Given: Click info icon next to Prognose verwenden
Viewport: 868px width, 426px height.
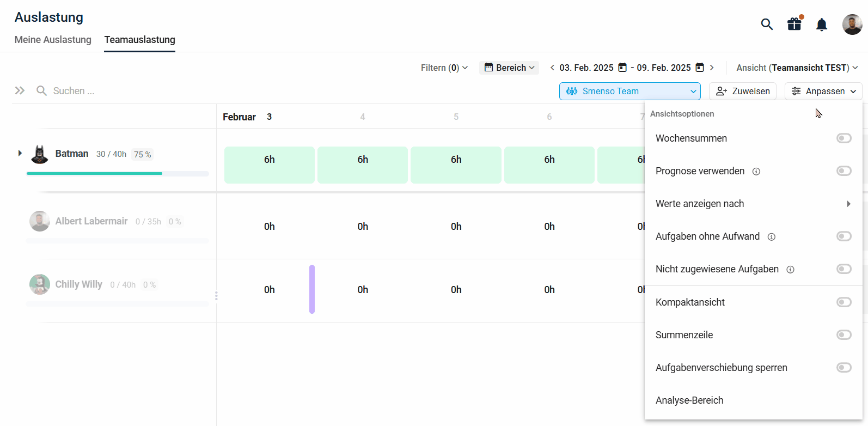Looking at the screenshot, I should [x=756, y=172].
